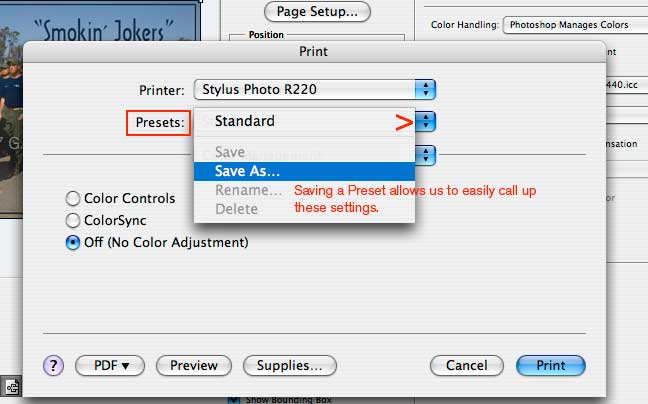The width and height of the screenshot is (648, 404).
Task: Choose Save As... from the Presets menu
Action: pyautogui.click(x=247, y=171)
